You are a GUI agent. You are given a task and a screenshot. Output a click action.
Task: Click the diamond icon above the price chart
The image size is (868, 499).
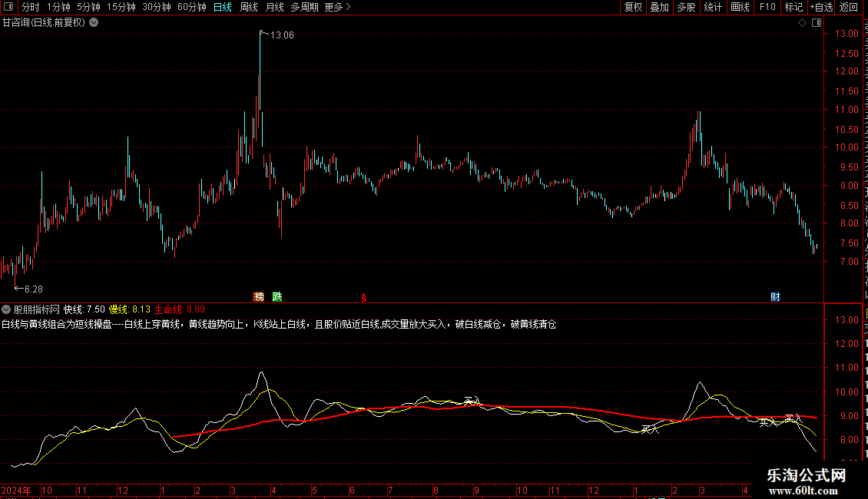802,23
